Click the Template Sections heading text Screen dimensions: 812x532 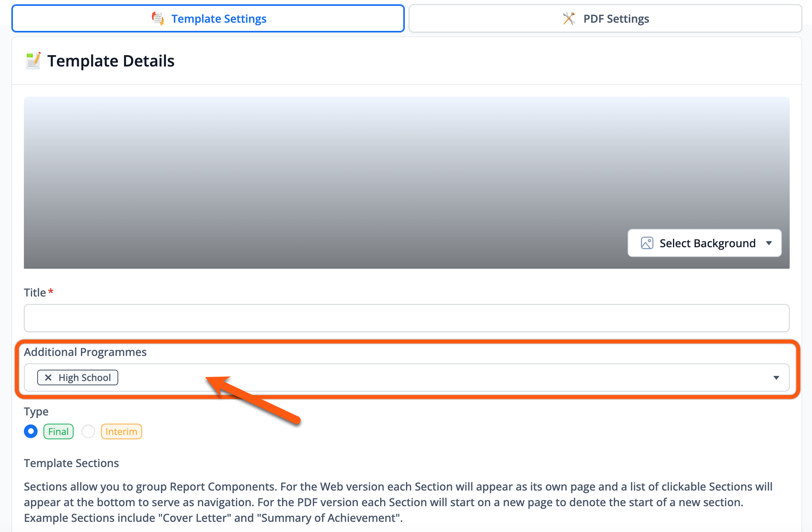(71, 463)
